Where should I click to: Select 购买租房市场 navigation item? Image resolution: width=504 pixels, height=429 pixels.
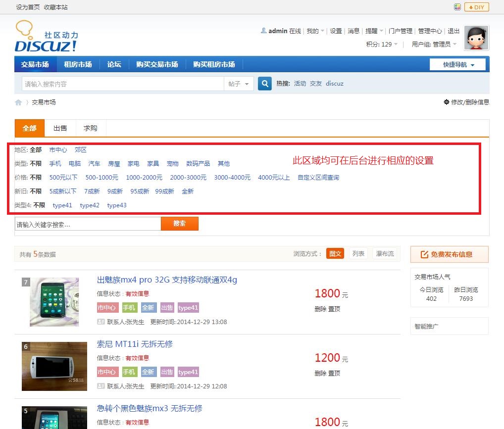tap(214, 64)
